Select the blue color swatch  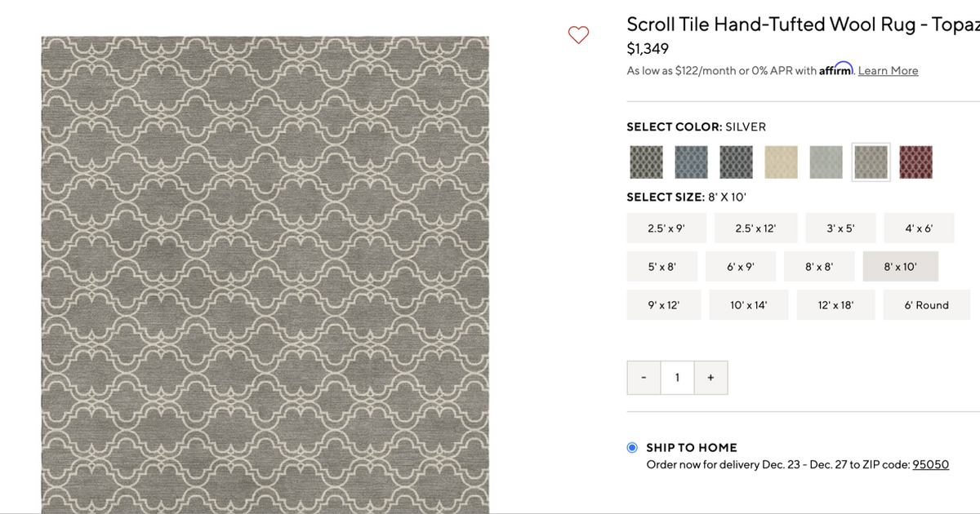(x=691, y=162)
